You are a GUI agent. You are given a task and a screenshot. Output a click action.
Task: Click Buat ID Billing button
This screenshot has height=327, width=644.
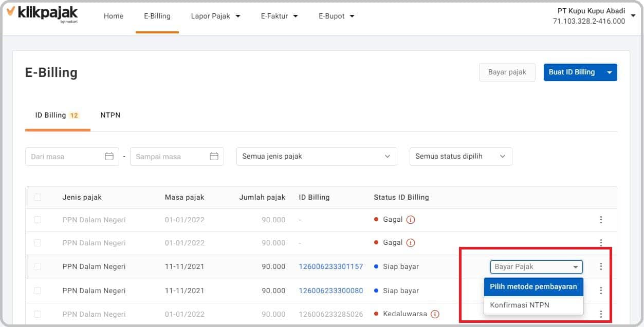[x=572, y=72]
